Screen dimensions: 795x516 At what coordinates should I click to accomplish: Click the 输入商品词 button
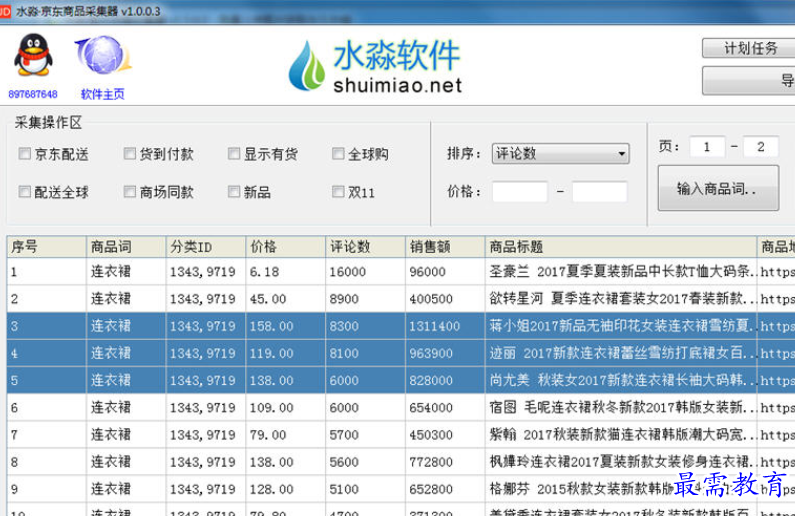point(718,189)
